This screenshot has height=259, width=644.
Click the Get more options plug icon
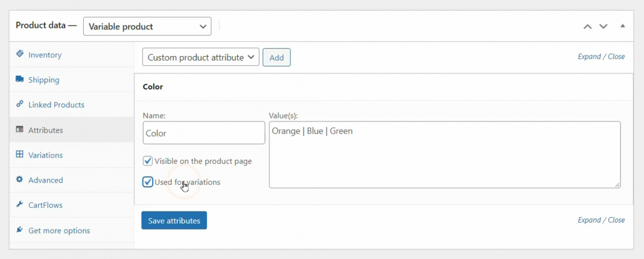(20, 230)
